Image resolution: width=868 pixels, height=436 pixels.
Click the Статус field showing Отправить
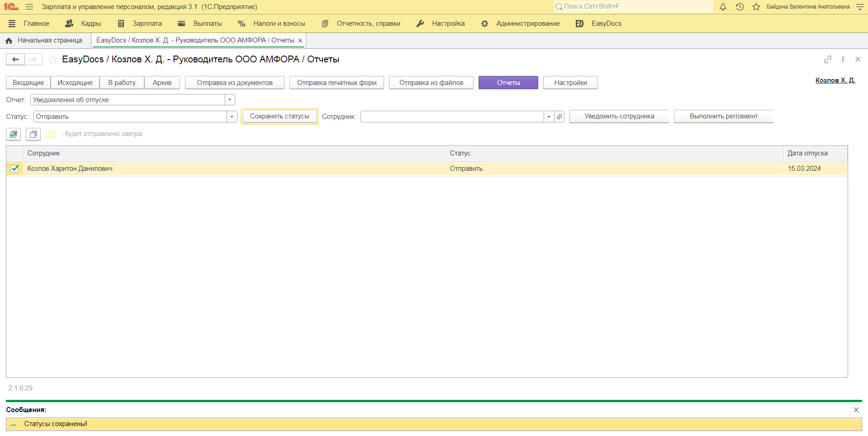(130, 117)
